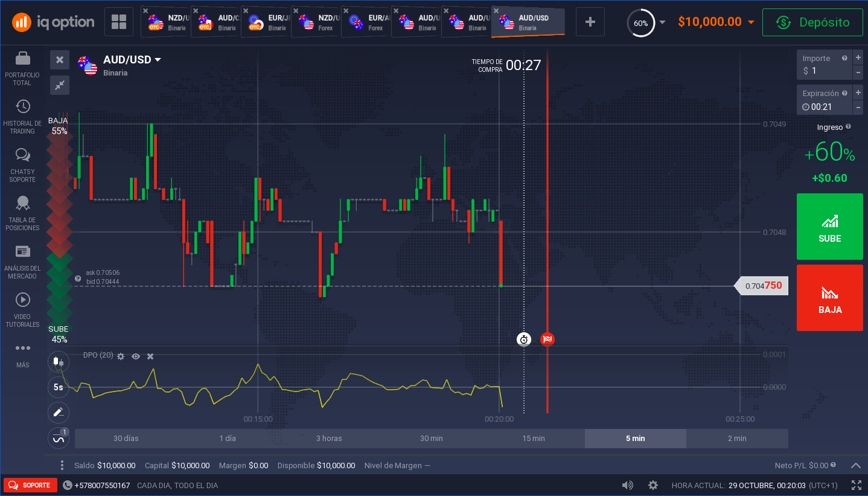Click the Depósito button
The image size is (868, 496).
(x=812, y=22)
